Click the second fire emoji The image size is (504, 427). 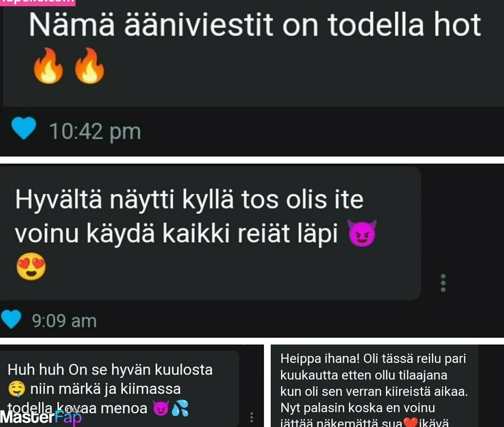pos(89,66)
